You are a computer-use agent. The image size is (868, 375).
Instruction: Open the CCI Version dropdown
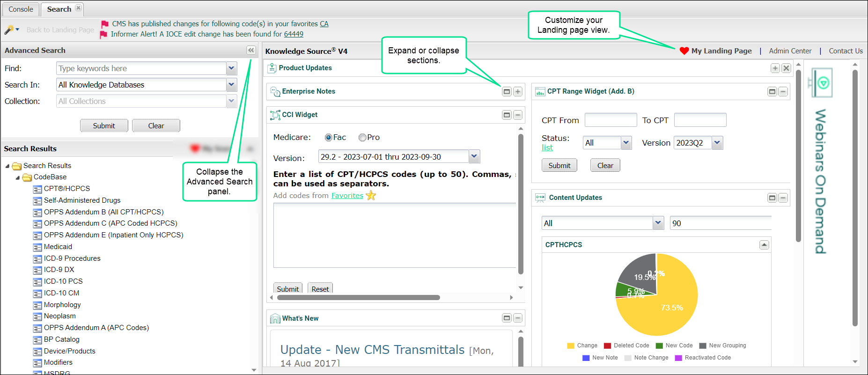(474, 156)
